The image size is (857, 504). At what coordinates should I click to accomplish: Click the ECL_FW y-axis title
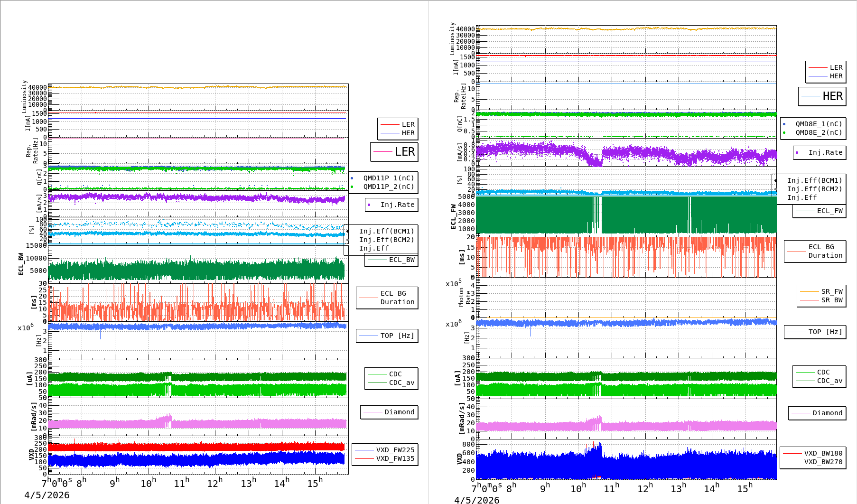[x=453, y=217]
